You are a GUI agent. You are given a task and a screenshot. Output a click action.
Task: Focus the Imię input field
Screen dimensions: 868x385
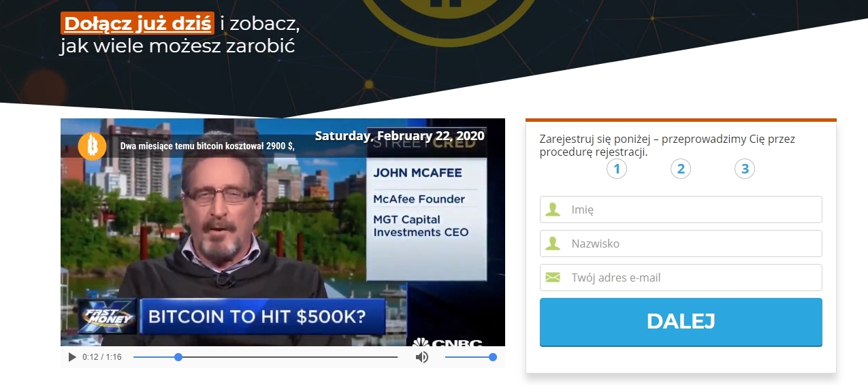pos(691,210)
